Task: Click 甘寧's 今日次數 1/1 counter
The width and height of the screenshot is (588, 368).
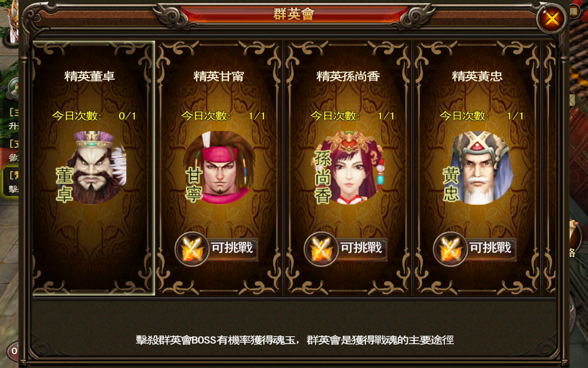Action: (x=223, y=116)
